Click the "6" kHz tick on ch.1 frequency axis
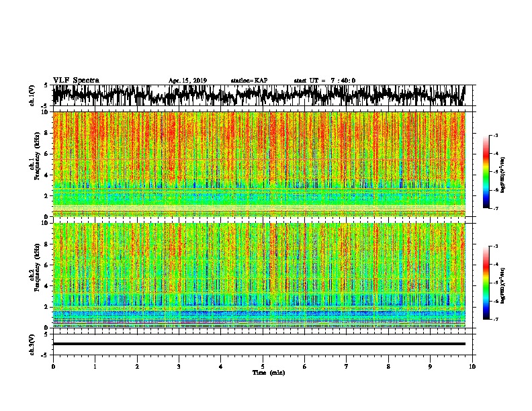The height and width of the screenshot is (411, 532). point(47,154)
